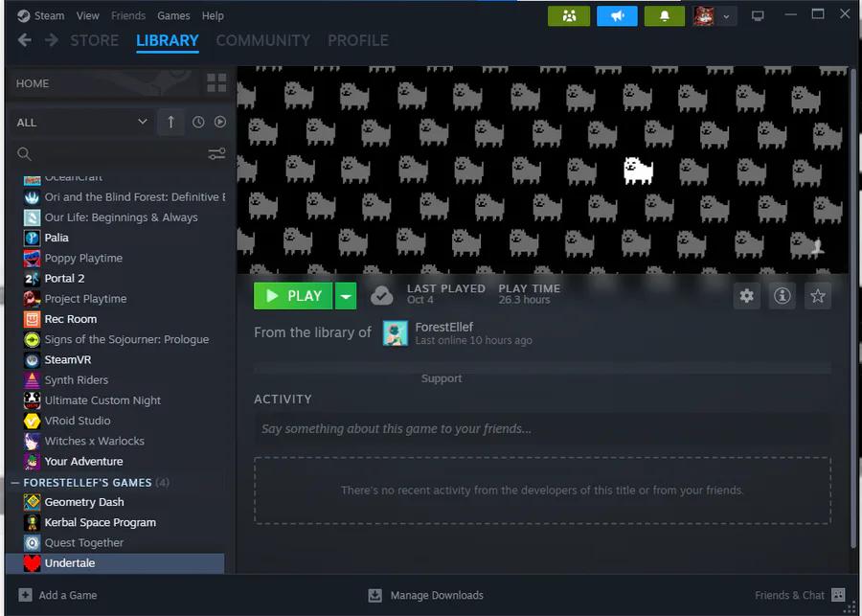Open the blue announcements megaphone button
The image size is (862, 616).
(x=617, y=16)
